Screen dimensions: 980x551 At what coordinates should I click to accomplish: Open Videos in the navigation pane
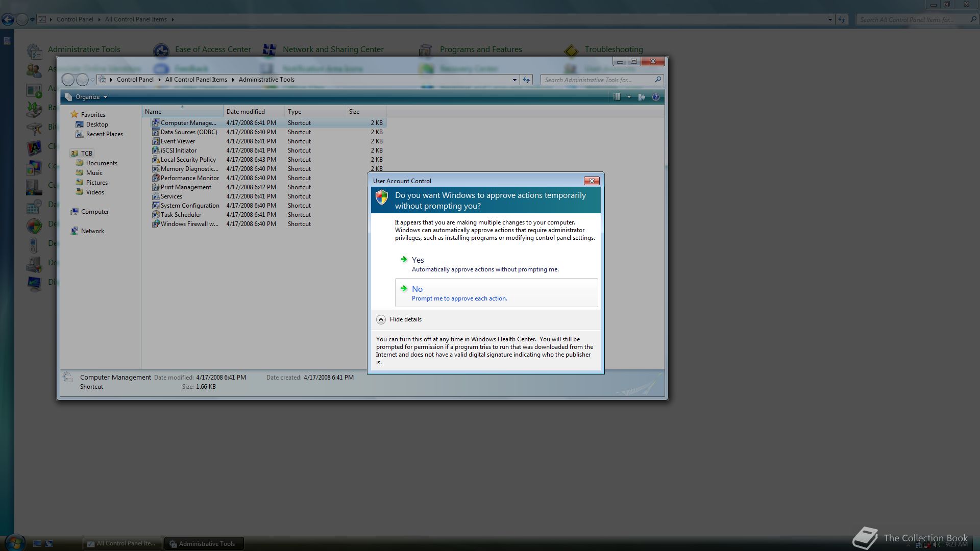click(90, 192)
